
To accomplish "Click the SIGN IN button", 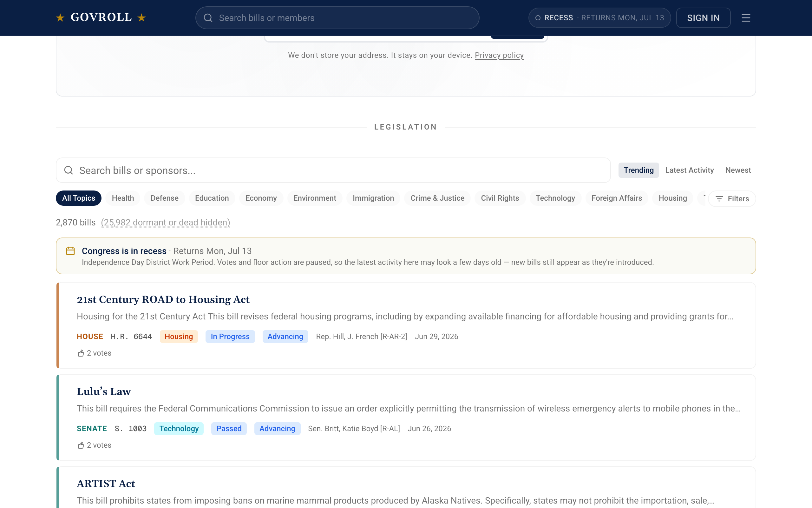I will tap(703, 18).
